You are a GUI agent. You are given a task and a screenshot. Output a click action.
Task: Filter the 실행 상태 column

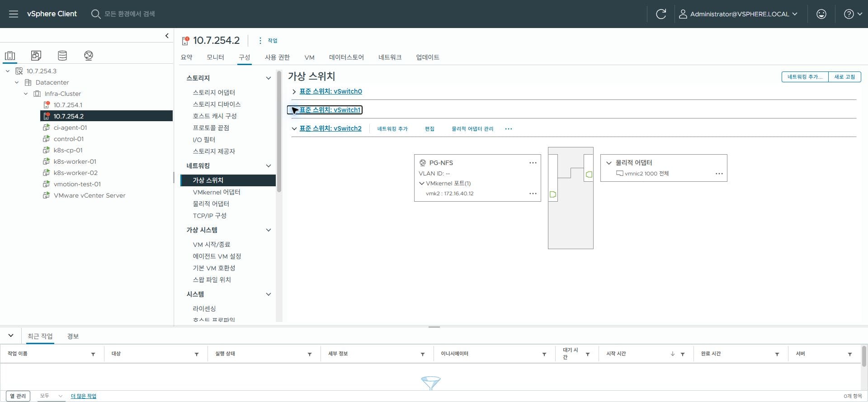tap(310, 354)
